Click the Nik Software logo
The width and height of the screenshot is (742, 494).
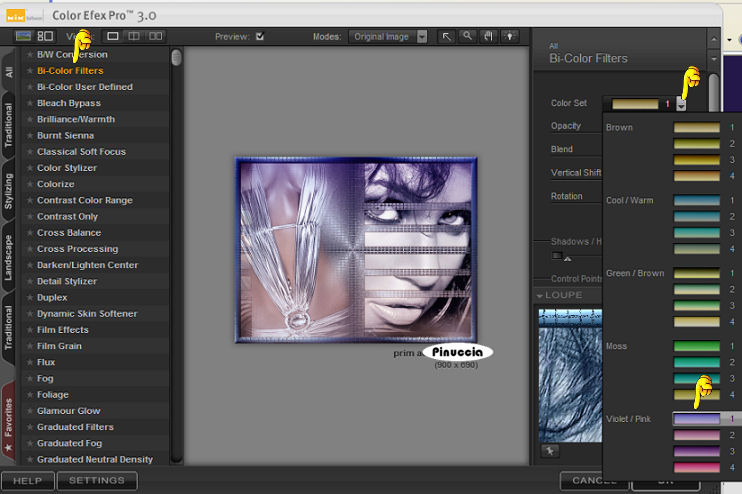coord(24,17)
